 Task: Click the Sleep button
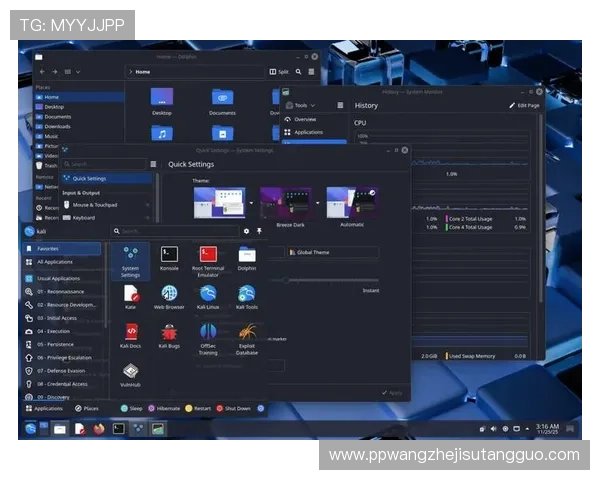132,408
